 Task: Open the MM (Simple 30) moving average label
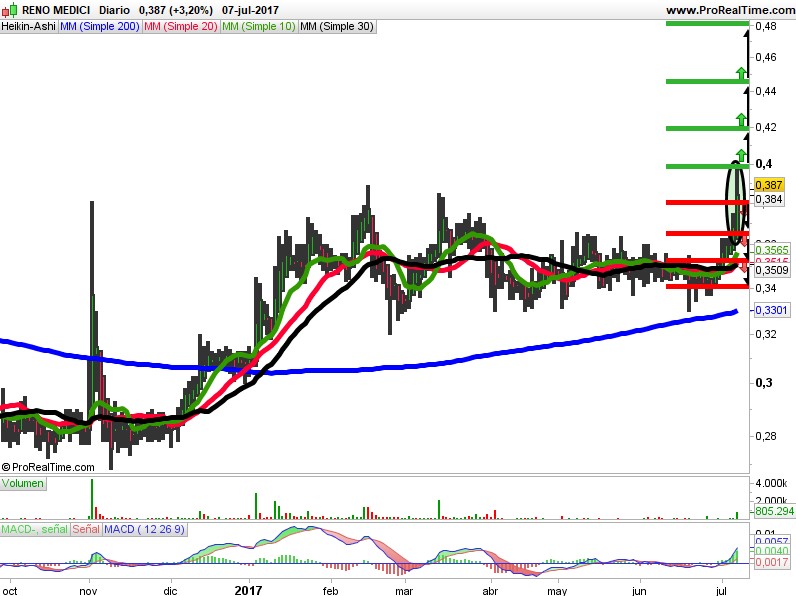[337, 26]
